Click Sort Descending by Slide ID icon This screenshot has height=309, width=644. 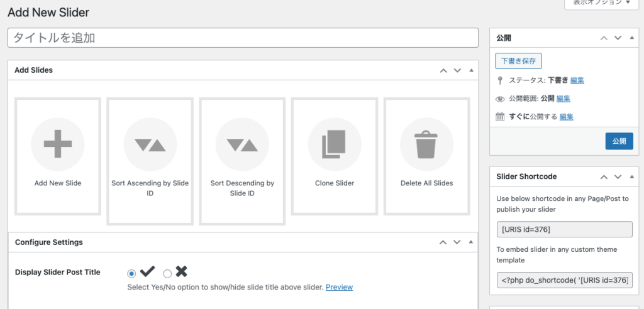[242, 144]
